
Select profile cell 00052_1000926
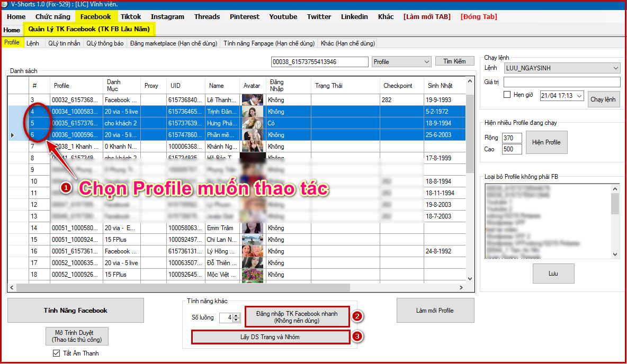tap(76, 275)
